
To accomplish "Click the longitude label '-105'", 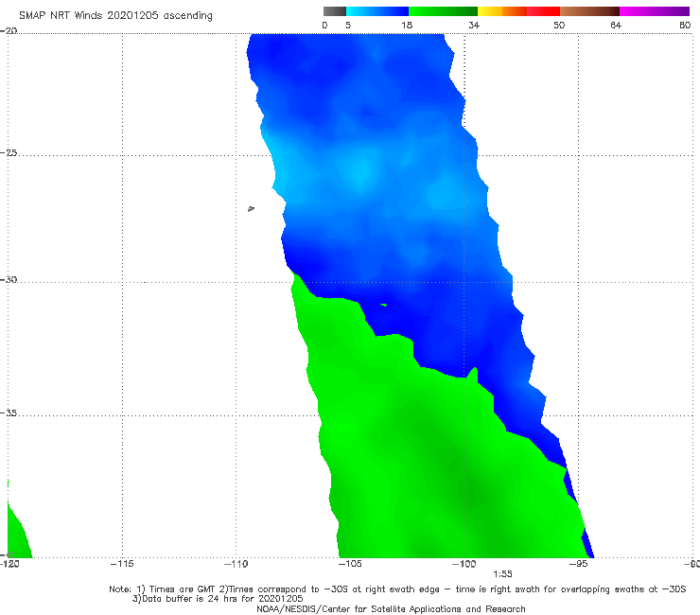I will [350, 564].
